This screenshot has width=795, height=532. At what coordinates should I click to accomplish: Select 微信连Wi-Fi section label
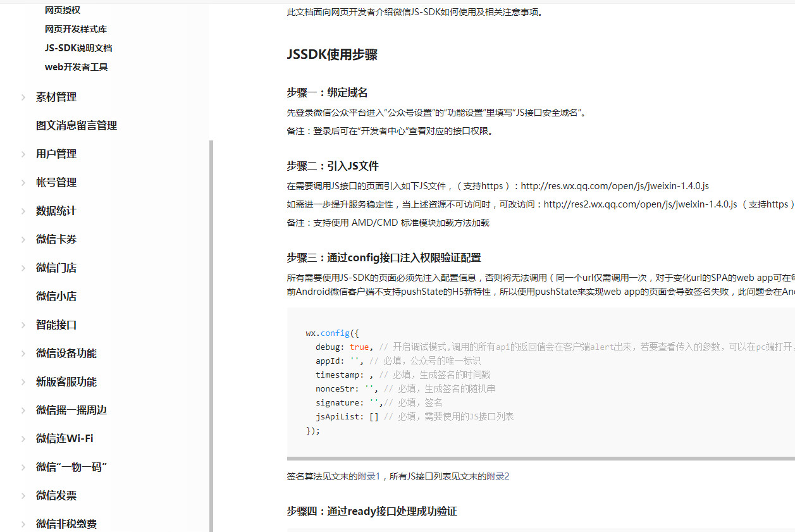click(x=65, y=438)
